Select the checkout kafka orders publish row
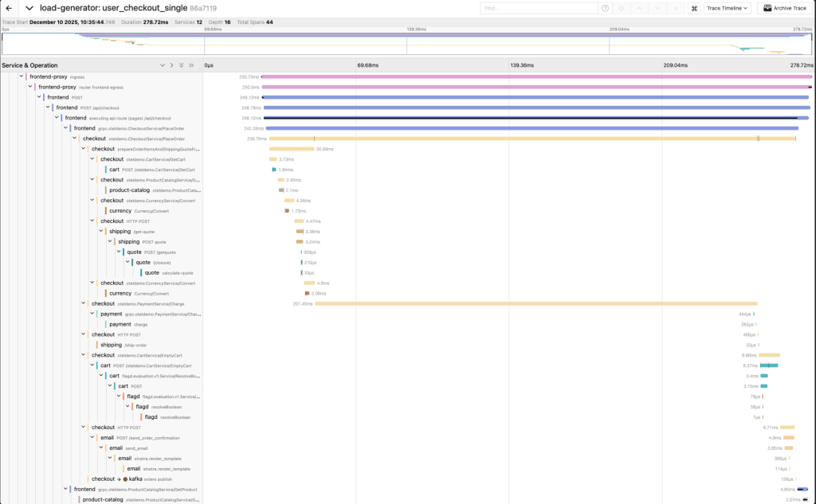This screenshot has width=816, height=504. coord(135,479)
